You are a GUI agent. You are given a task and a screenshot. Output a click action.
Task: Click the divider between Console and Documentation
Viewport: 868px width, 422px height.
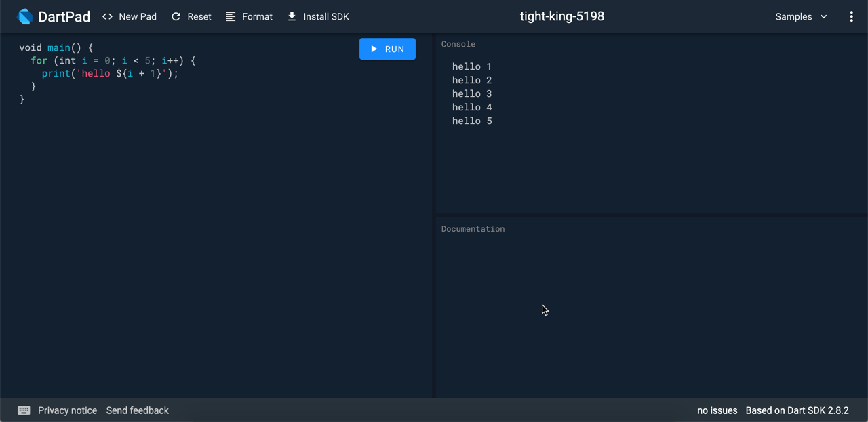pos(651,215)
